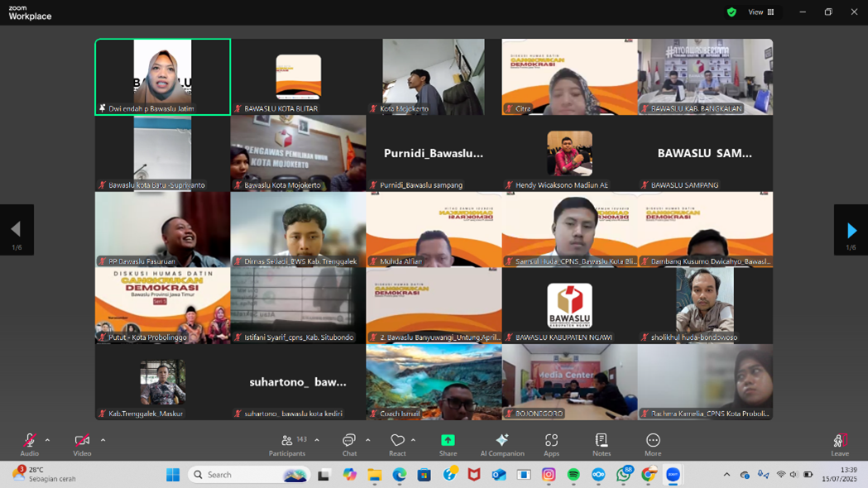
Task: Open the weather widget showing 28°C
Action: click(44, 474)
